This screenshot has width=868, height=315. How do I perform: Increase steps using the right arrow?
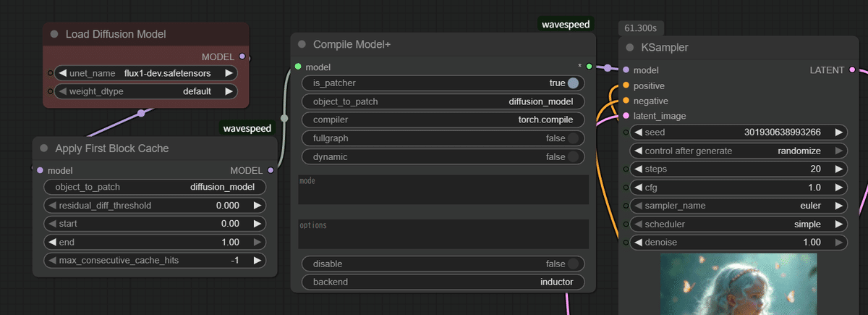point(838,169)
